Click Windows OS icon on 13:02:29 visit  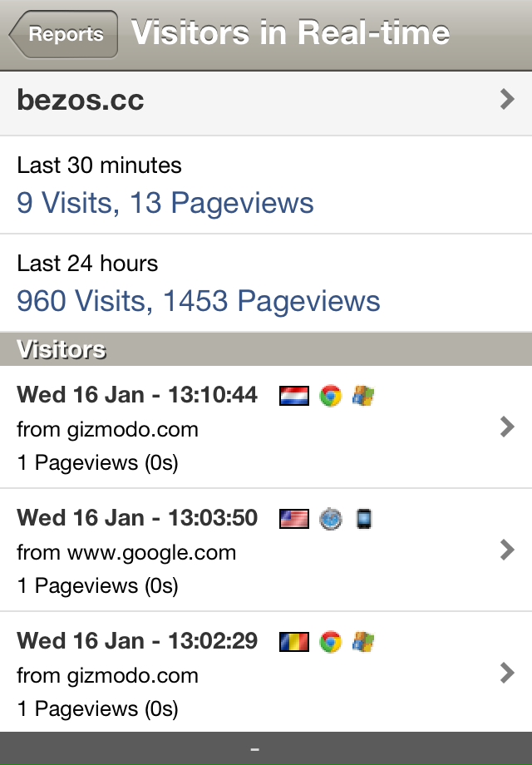(363, 642)
